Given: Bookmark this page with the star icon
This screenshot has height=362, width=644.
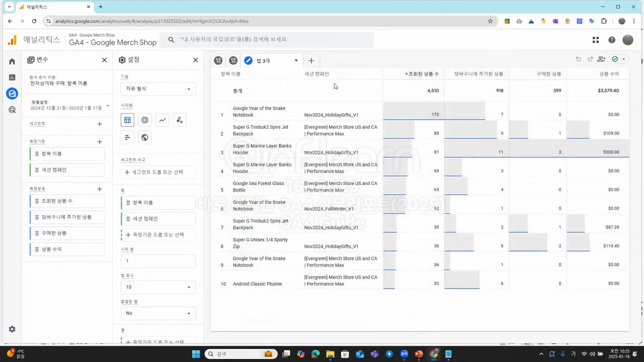Looking at the screenshot, I should tap(491, 21).
